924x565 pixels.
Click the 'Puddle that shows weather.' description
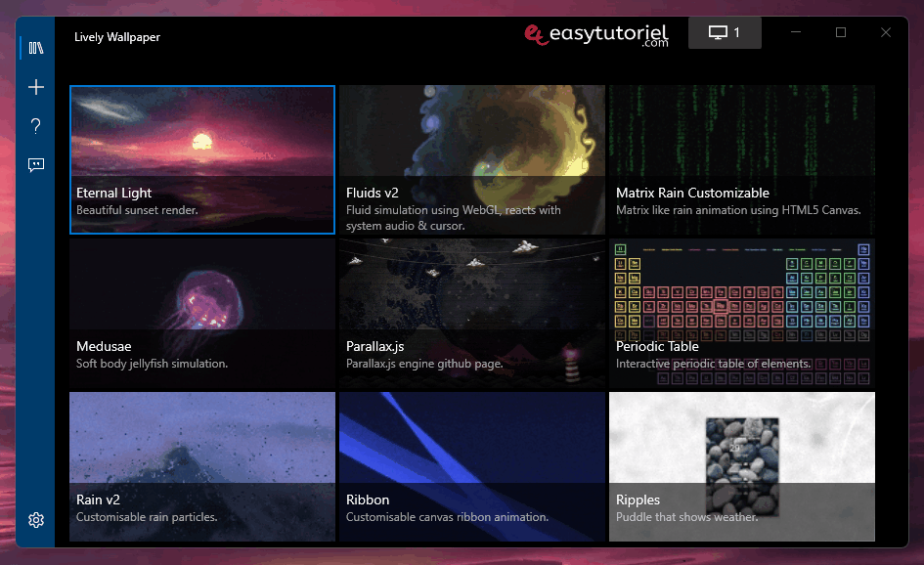point(687,517)
